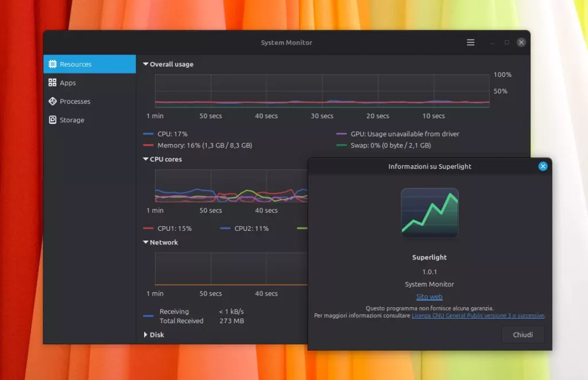
Task: Maximize the System Monitor window
Action: tap(506, 42)
